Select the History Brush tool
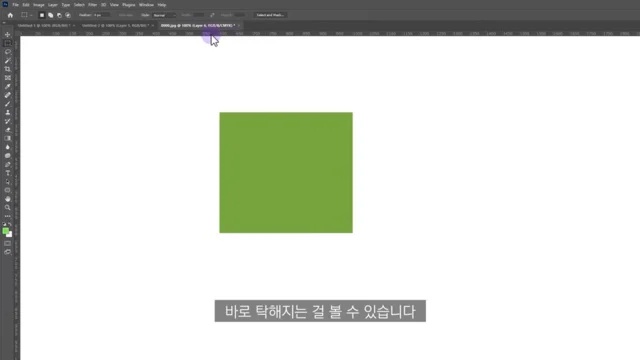This screenshot has height=360, width=640. 8,121
